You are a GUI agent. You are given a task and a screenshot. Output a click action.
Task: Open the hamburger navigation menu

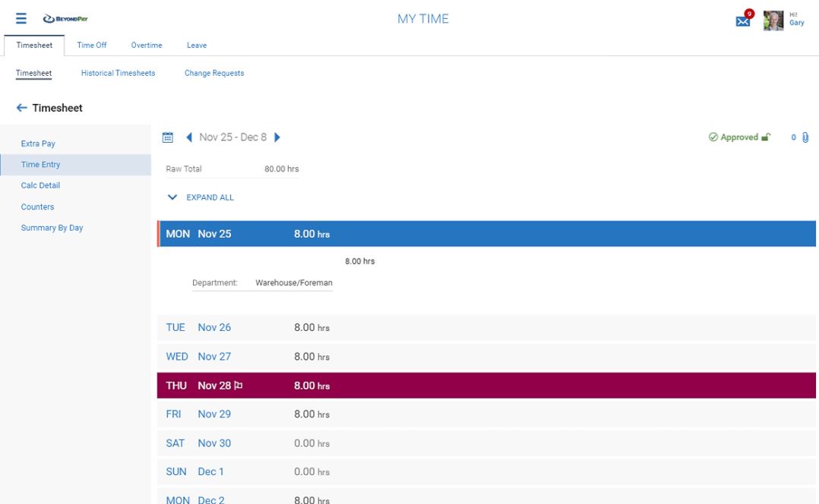coord(21,19)
